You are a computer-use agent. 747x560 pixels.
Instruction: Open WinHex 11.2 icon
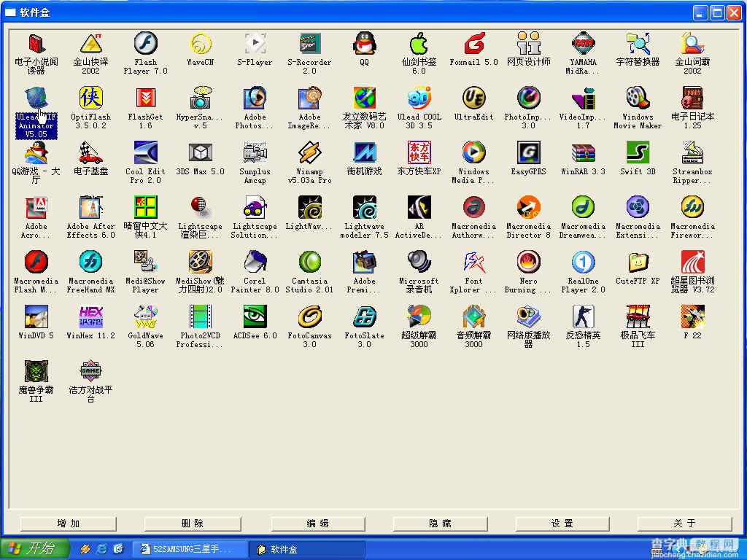point(90,317)
